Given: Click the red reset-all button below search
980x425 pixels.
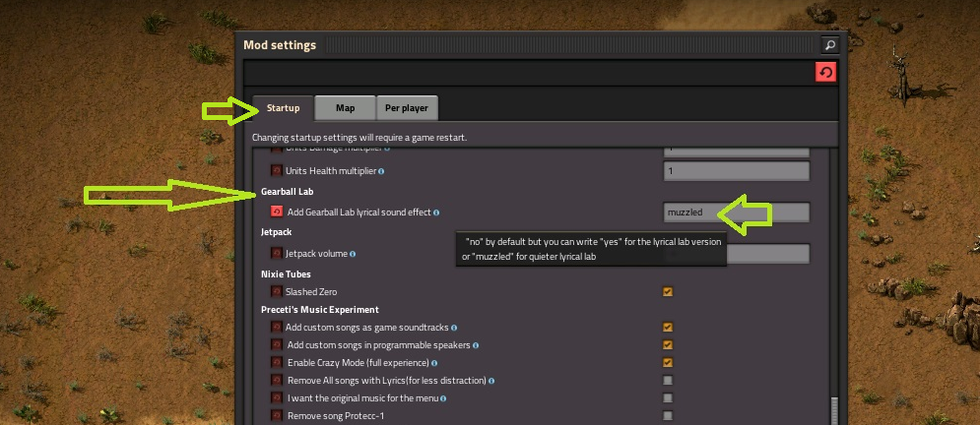Looking at the screenshot, I should pyautogui.click(x=825, y=73).
